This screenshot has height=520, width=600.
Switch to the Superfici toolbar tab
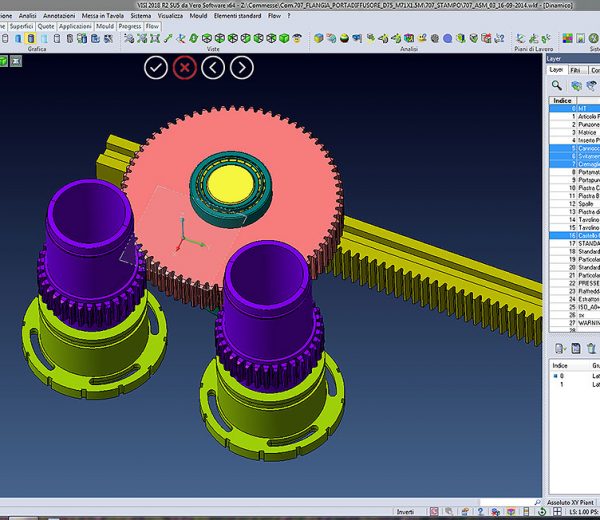click(21, 26)
